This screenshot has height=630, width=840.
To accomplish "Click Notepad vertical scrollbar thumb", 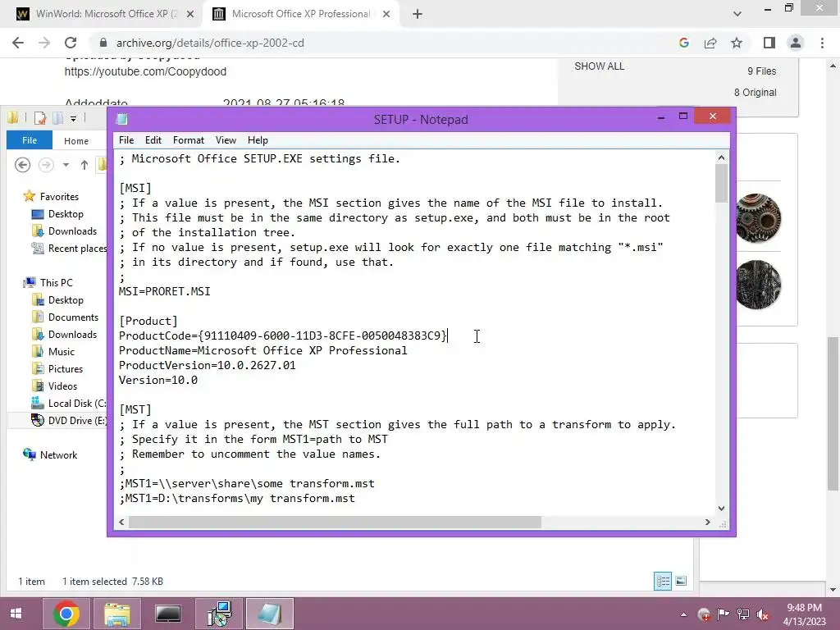I will click(721, 183).
